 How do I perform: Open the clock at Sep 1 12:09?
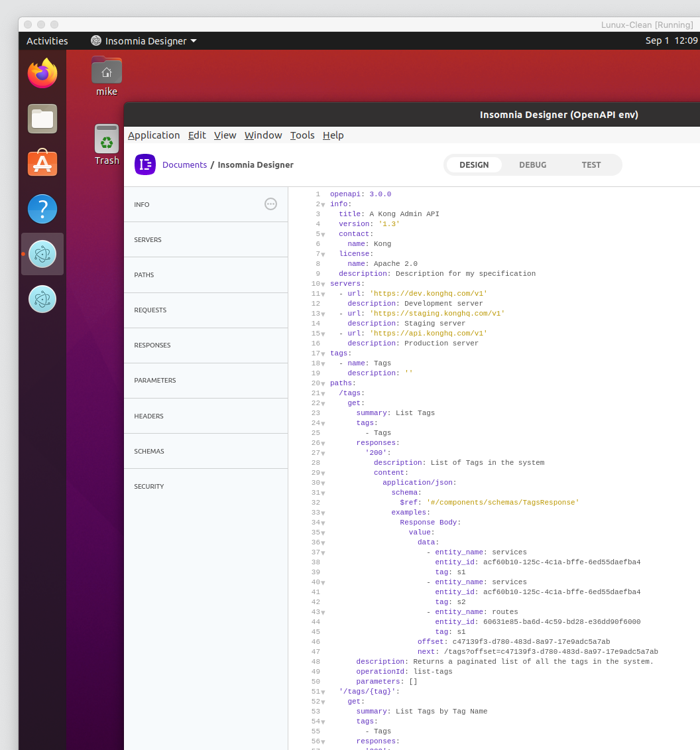point(671,40)
